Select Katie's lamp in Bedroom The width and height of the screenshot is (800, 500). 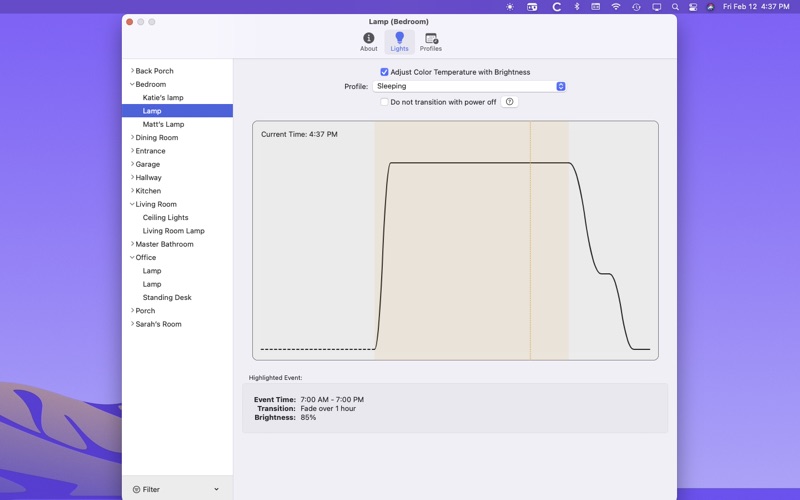[163, 98]
